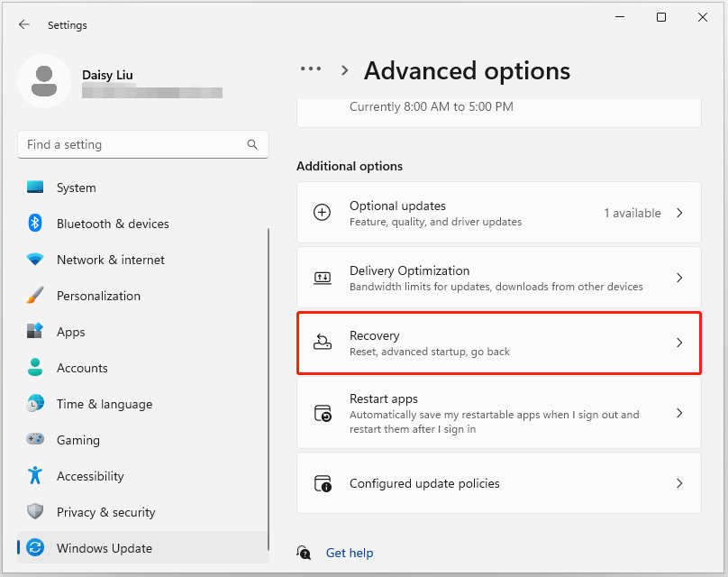The image size is (728, 577).
Task: Expand the Recovery option chevron
Action: (679, 343)
